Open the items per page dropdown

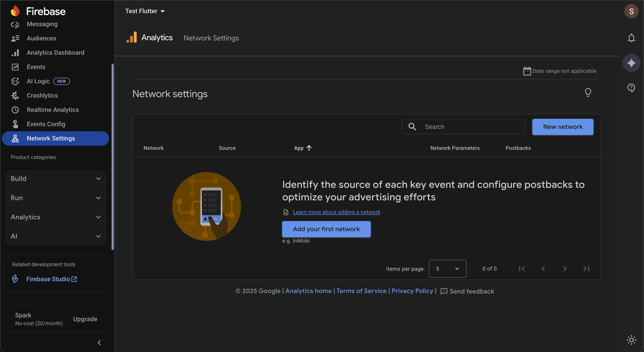click(x=447, y=269)
